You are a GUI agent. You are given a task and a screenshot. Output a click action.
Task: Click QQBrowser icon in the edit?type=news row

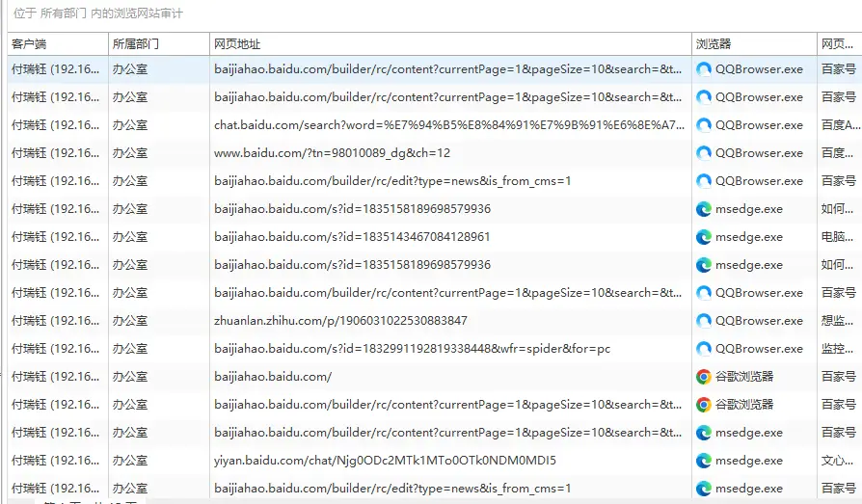coord(704,181)
